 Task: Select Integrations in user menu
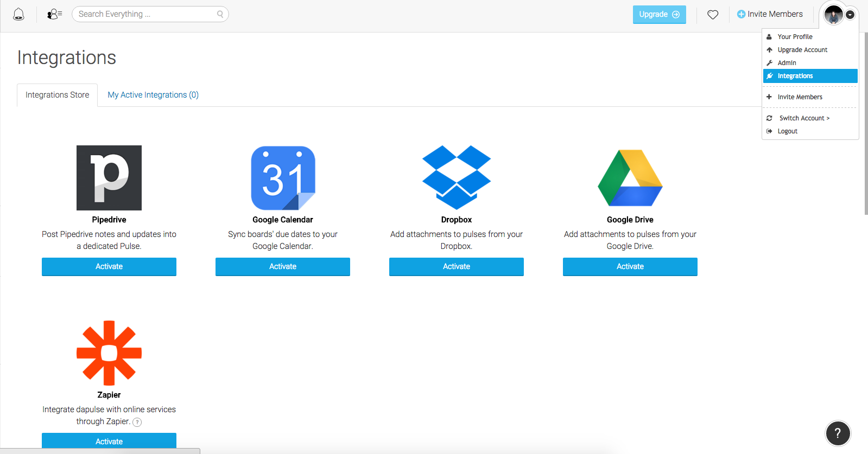810,76
